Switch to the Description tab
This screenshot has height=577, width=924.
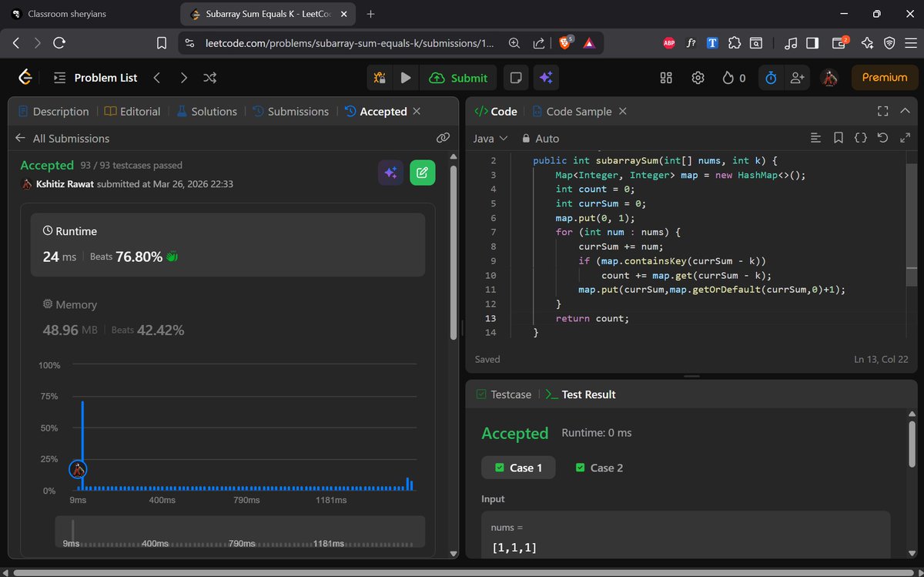pos(53,111)
